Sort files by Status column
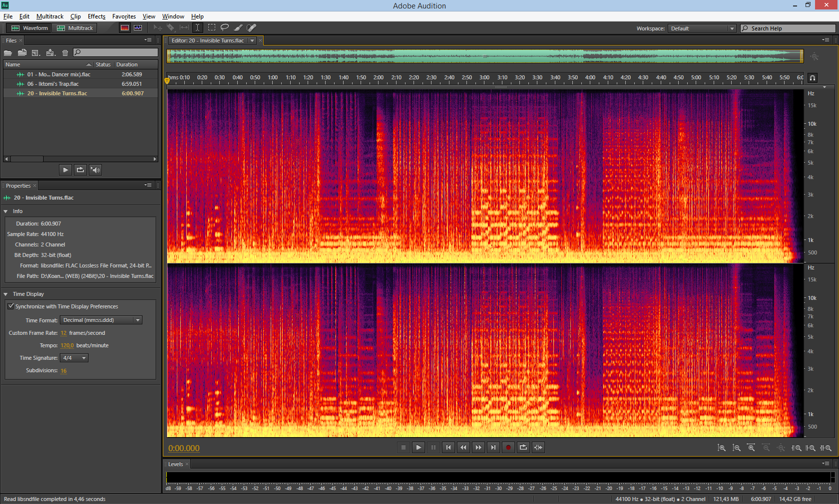The width and height of the screenshot is (839, 504). click(x=103, y=64)
